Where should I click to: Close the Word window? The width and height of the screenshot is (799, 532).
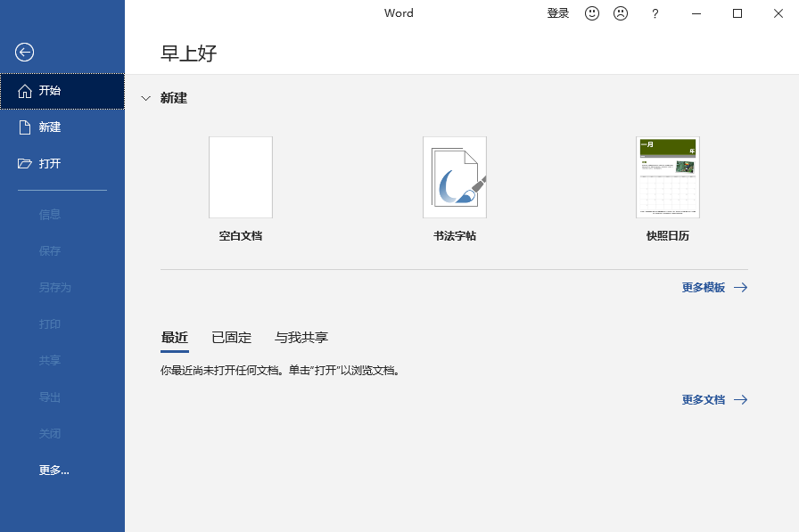(x=778, y=13)
